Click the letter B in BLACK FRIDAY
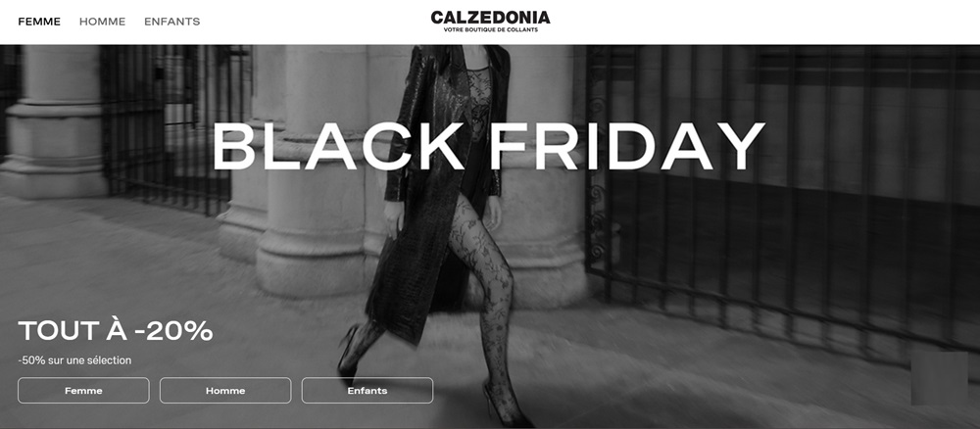This screenshot has height=429, width=980. [232, 146]
